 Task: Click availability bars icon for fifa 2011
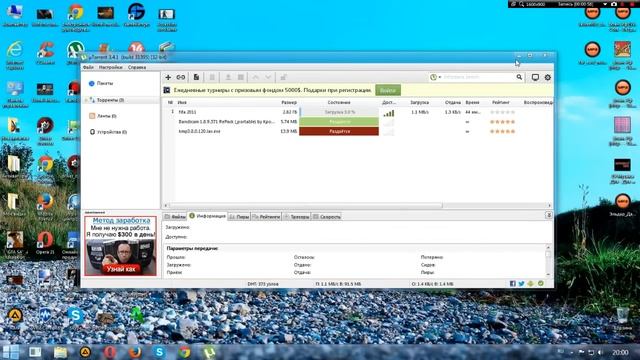pyautogui.click(x=389, y=113)
